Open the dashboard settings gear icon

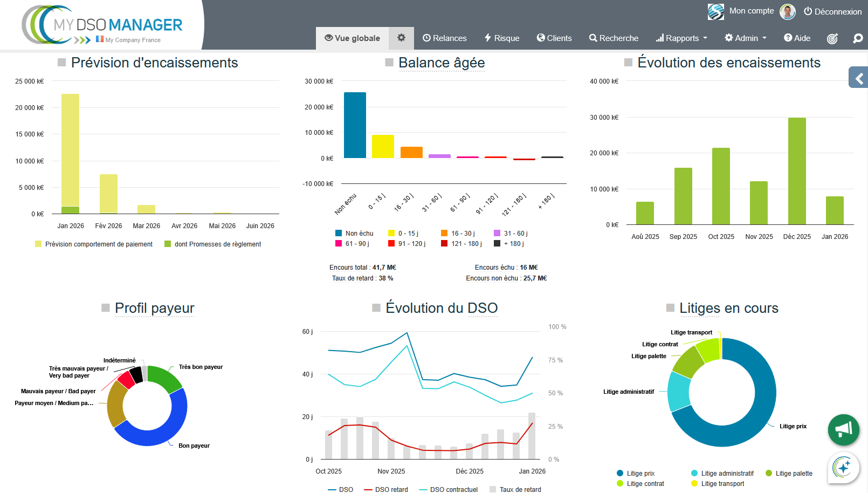(x=401, y=38)
